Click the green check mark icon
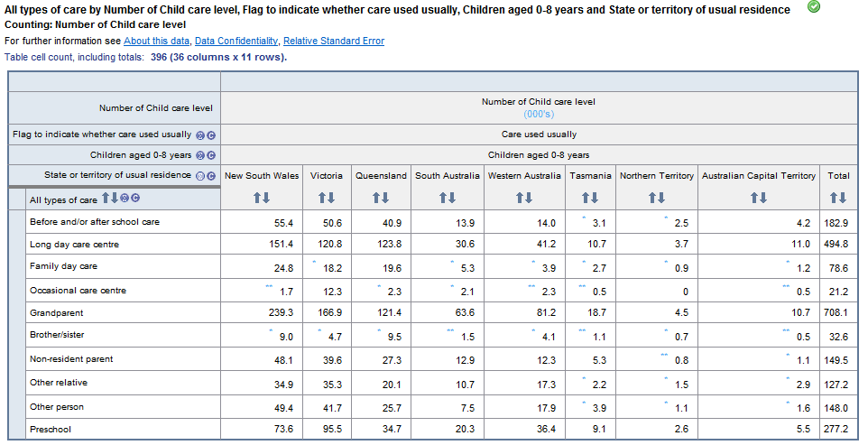This screenshot has width=868, height=445. (x=814, y=7)
